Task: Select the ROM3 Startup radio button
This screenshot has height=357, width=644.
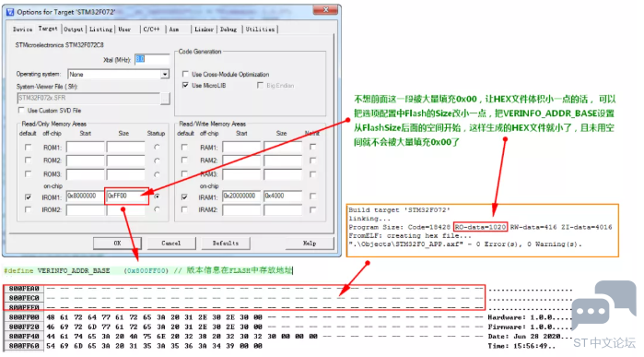Action: [x=157, y=174]
